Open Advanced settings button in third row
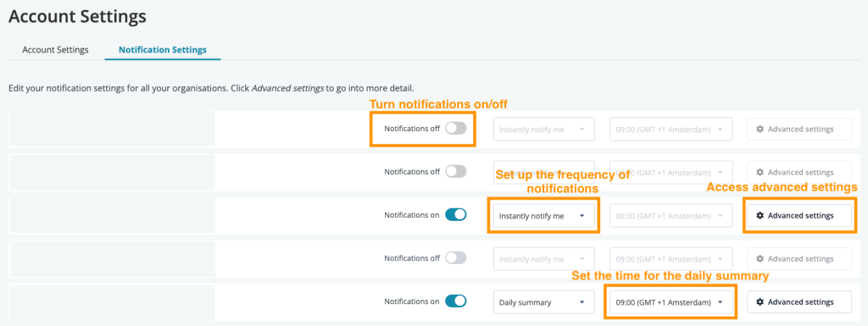 (x=799, y=215)
